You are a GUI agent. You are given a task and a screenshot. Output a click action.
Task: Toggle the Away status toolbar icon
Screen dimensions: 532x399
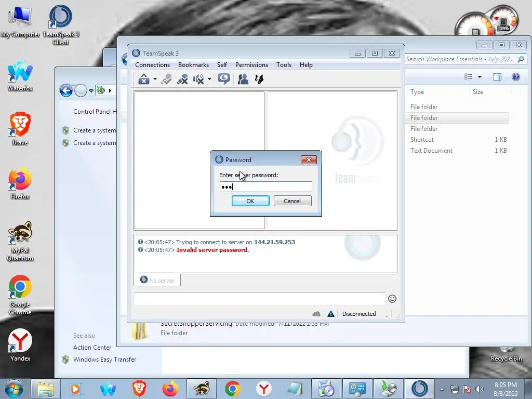(223, 79)
